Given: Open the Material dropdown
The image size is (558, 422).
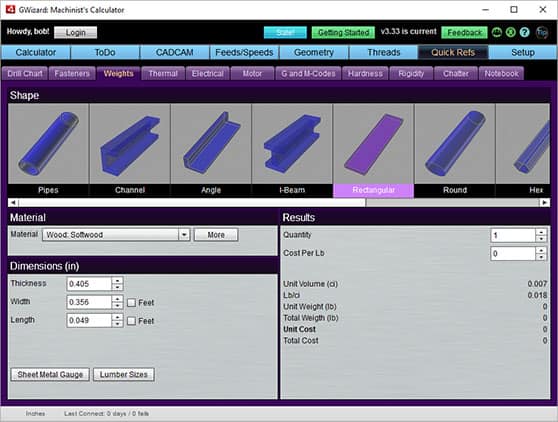Looking at the screenshot, I should point(116,235).
